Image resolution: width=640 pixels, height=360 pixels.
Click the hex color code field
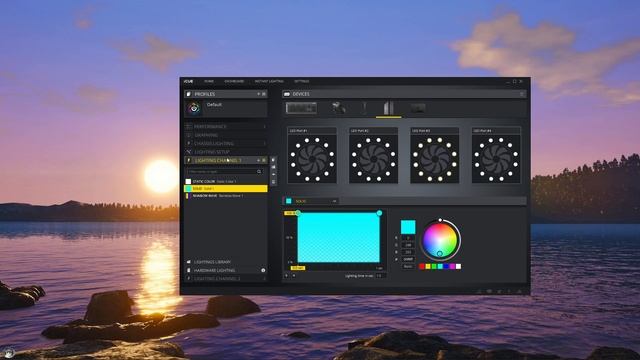408,259
